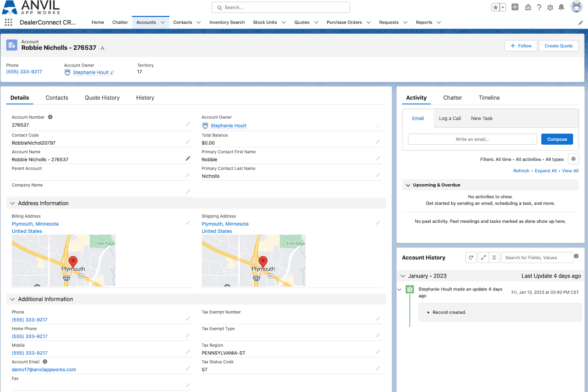Click the Account Number info icon
This screenshot has width=588, height=392.
(x=50, y=117)
